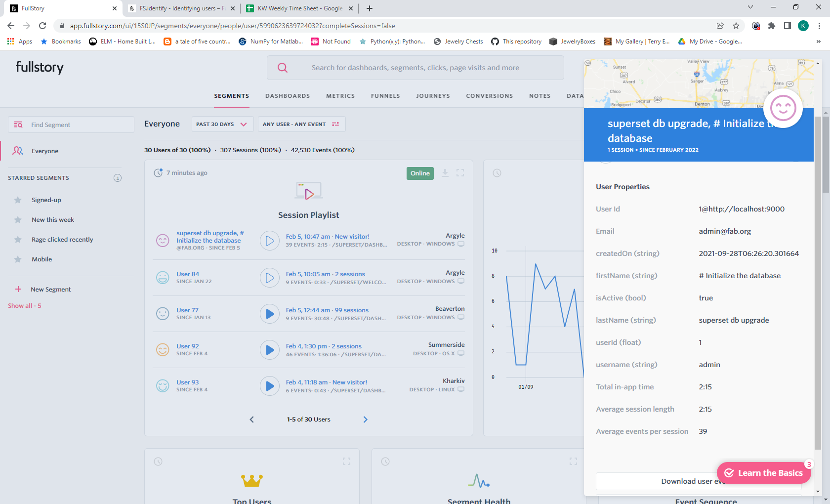Go to the Funnels tab

click(x=385, y=96)
